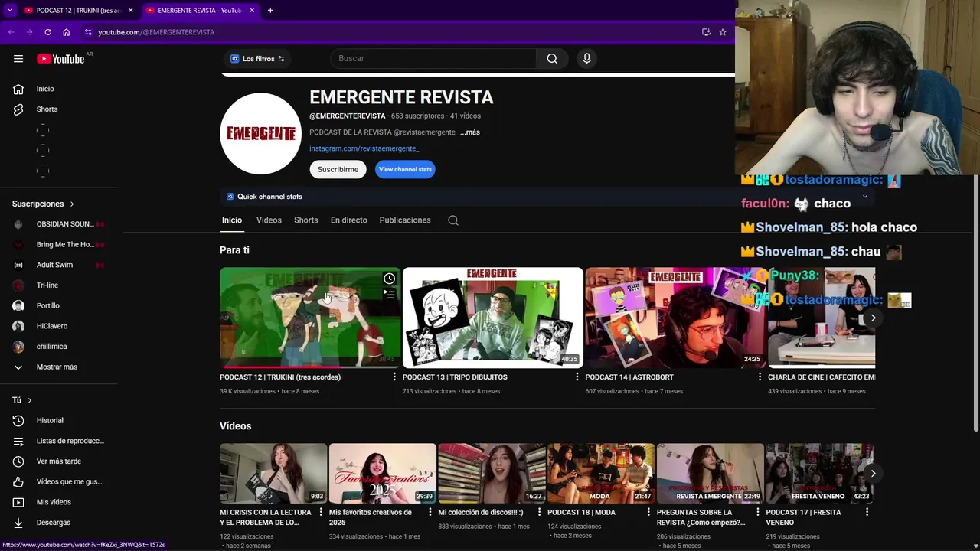The image size is (980, 551).
Task: Click View channel stats button
Action: pos(405,169)
